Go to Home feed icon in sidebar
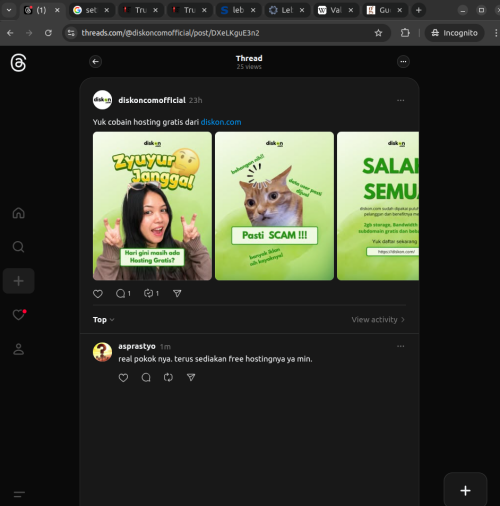Viewport: 500px width, 506px height. [18, 213]
